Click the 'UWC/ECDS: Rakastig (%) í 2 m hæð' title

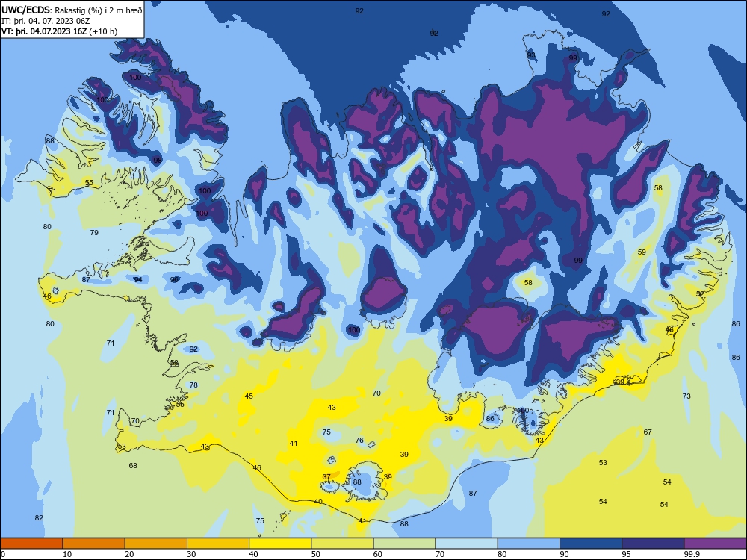coord(72,10)
